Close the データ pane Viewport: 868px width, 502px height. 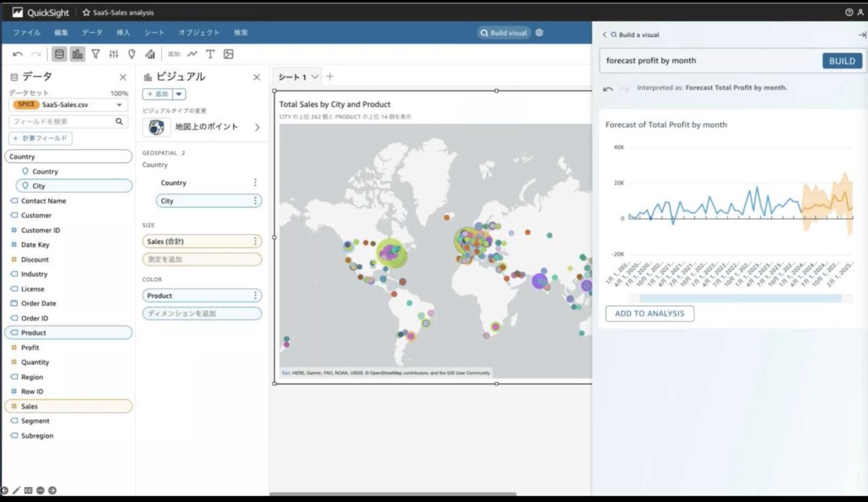click(123, 77)
